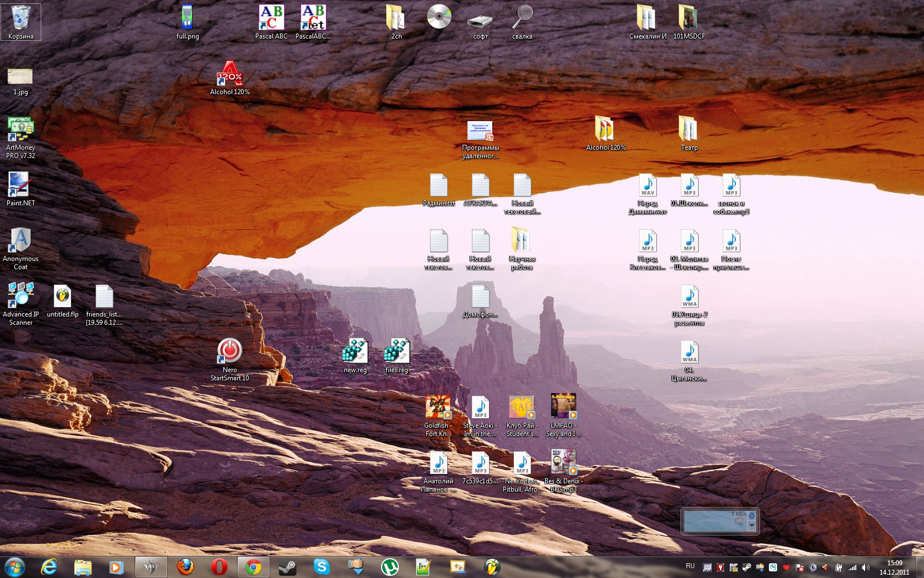Select the 1.jpg image file
This screenshot has height=578, width=924.
[x=21, y=81]
